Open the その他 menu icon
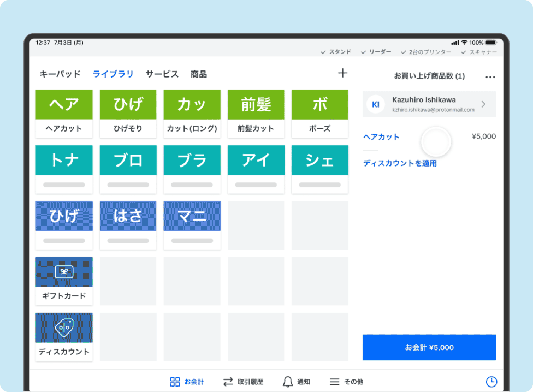Image resolution: width=533 pixels, height=392 pixels. (x=334, y=381)
